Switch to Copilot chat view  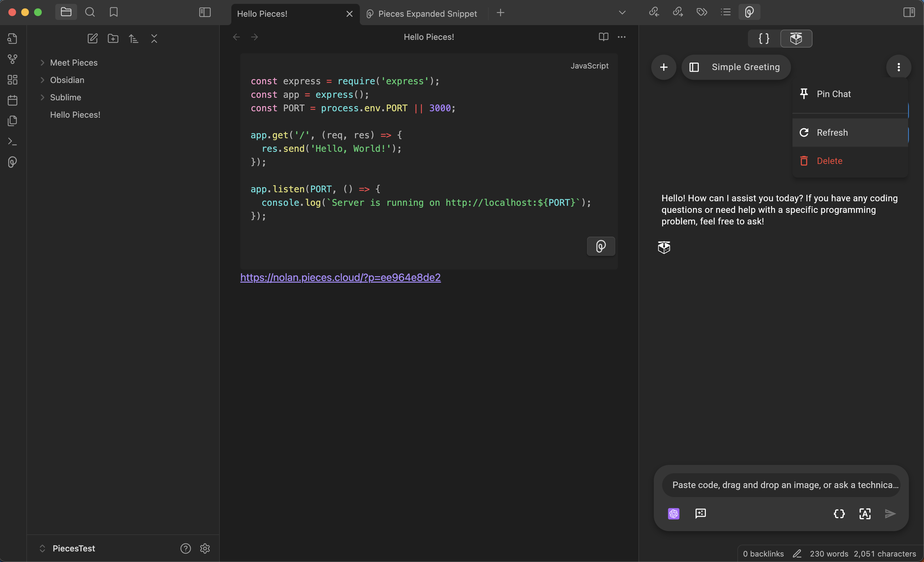(x=796, y=38)
